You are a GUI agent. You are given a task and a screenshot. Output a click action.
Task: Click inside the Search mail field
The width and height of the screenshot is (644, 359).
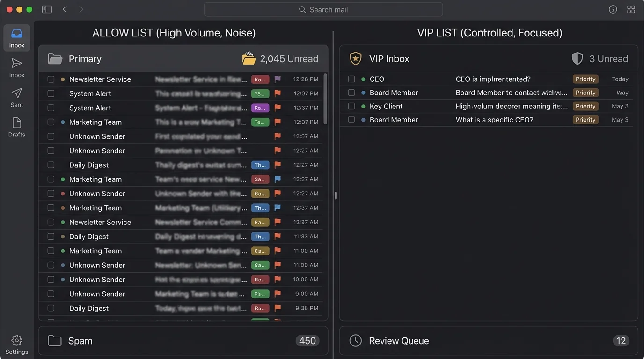323,9
